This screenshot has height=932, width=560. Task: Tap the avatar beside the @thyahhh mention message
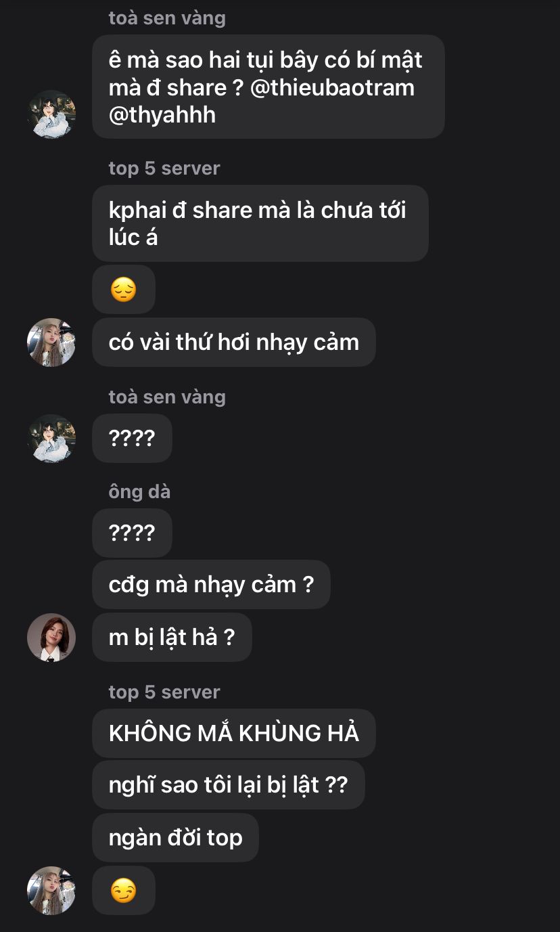(51, 114)
